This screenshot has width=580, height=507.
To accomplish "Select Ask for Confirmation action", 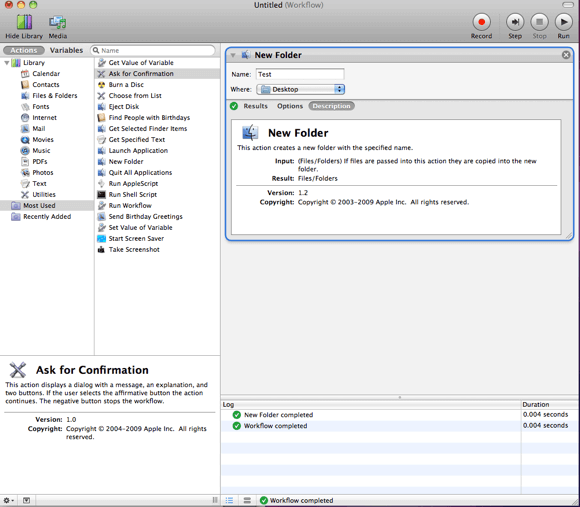I will [x=158, y=74].
